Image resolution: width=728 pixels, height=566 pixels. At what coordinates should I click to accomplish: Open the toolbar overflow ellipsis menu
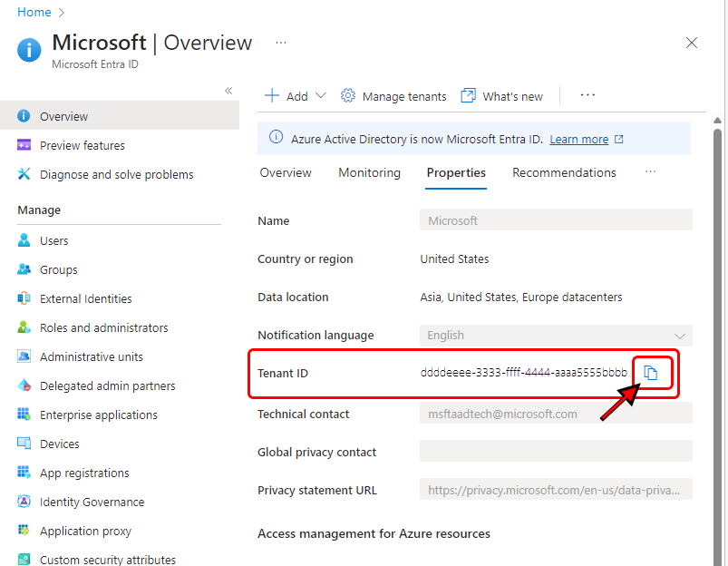click(x=587, y=94)
